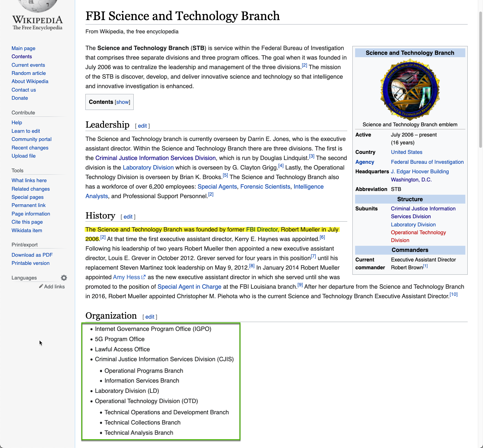Edit the Organization section
483x448 pixels.
(150, 317)
